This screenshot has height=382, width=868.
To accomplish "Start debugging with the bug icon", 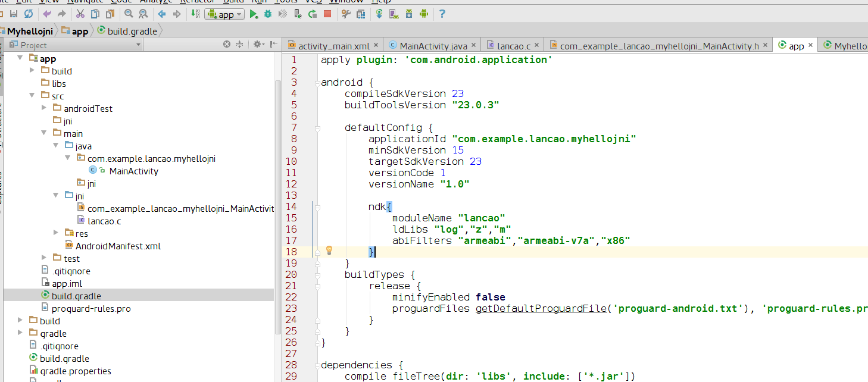I will 268,14.
